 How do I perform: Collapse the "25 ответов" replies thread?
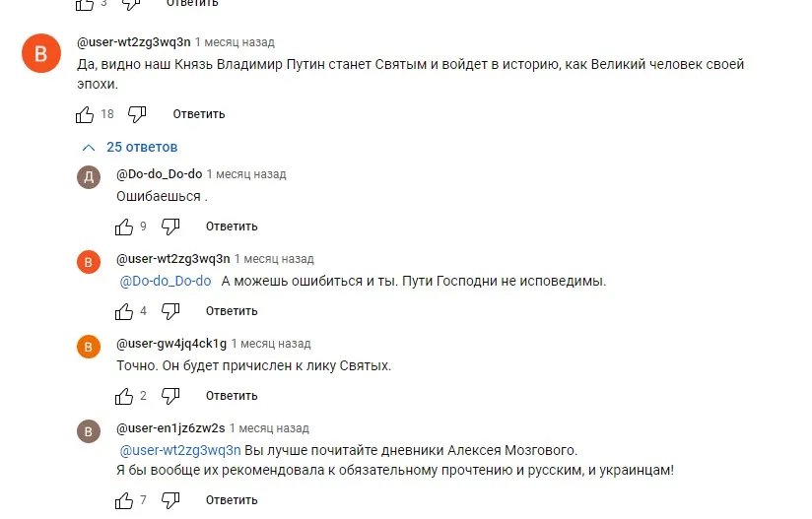click(x=130, y=147)
